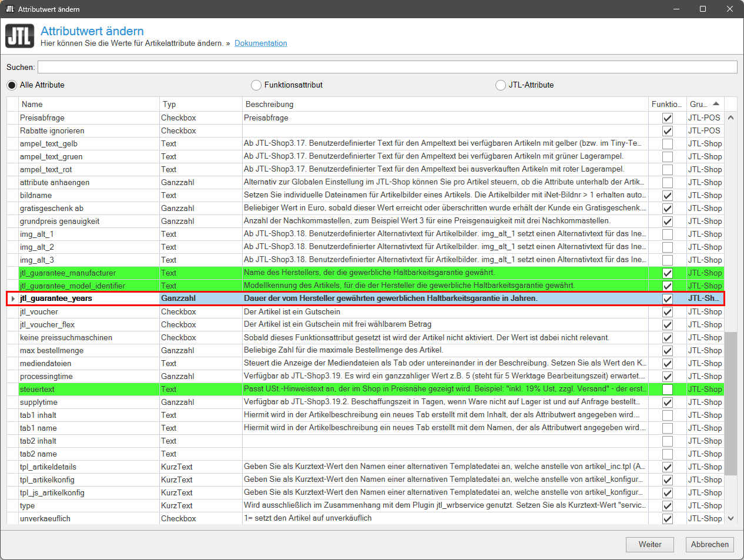Maximize the Attributwert ändern window
This screenshot has height=560, width=744.
(x=703, y=9)
